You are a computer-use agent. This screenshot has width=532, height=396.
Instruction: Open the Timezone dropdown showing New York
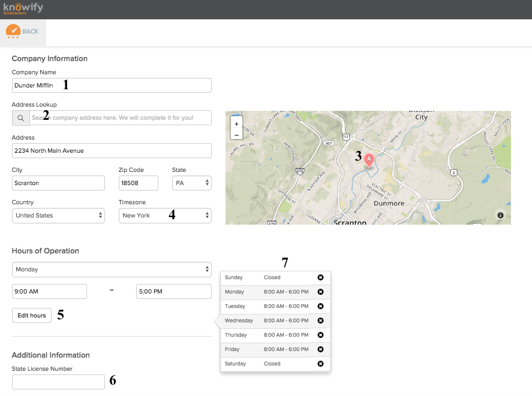coord(165,216)
